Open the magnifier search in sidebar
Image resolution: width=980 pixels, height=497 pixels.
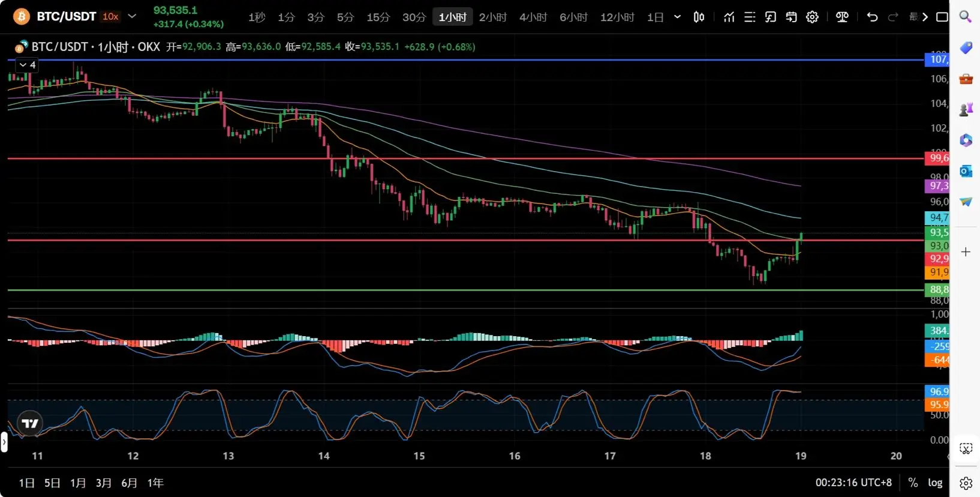coord(965,16)
